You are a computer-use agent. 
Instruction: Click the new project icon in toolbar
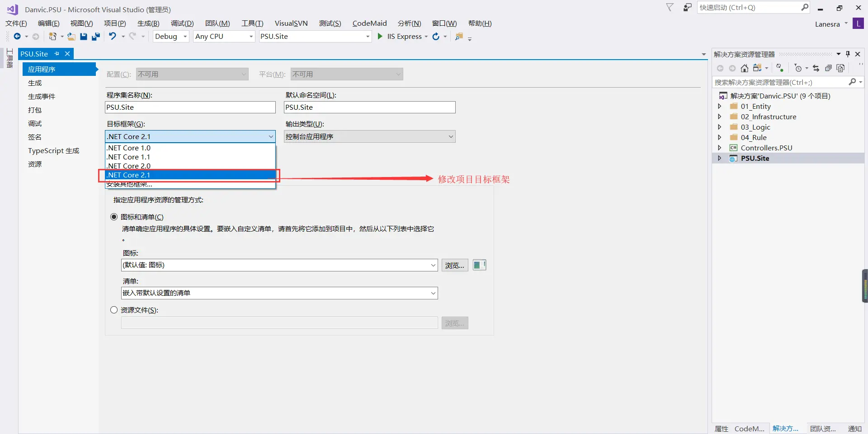click(53, 37)
